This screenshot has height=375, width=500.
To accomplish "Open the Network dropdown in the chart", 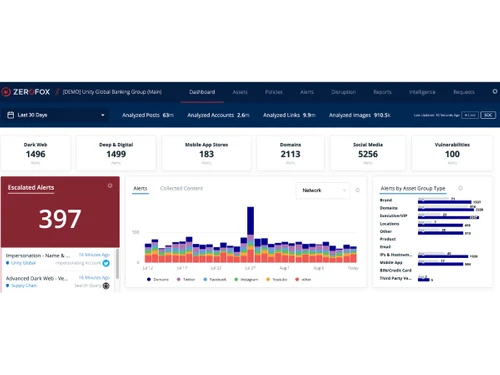I will click(x=323, y=190).
